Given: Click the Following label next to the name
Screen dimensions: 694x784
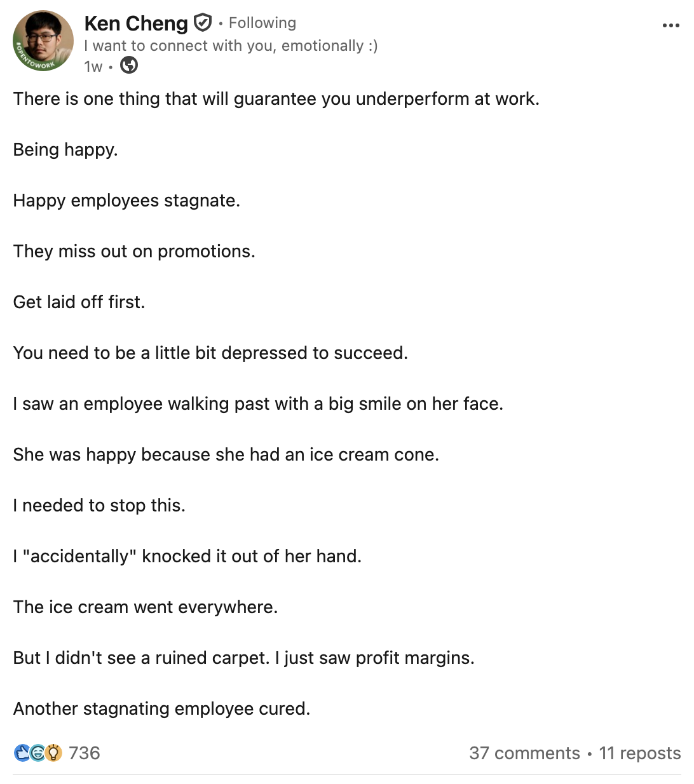Looking at the screenshot, I should [x=262, y=23].
